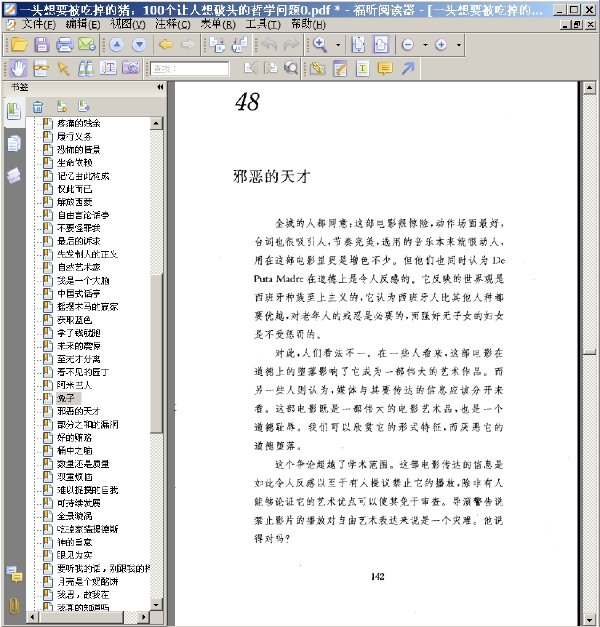Select the Hand tool
The height and width of the screenshot is (627, 600).
tap(18, 69)
